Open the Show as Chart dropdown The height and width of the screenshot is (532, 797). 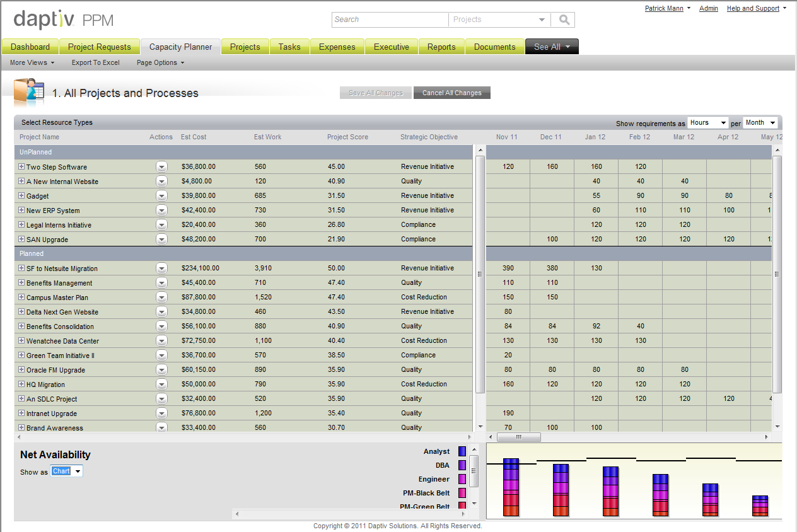point(67,471)
